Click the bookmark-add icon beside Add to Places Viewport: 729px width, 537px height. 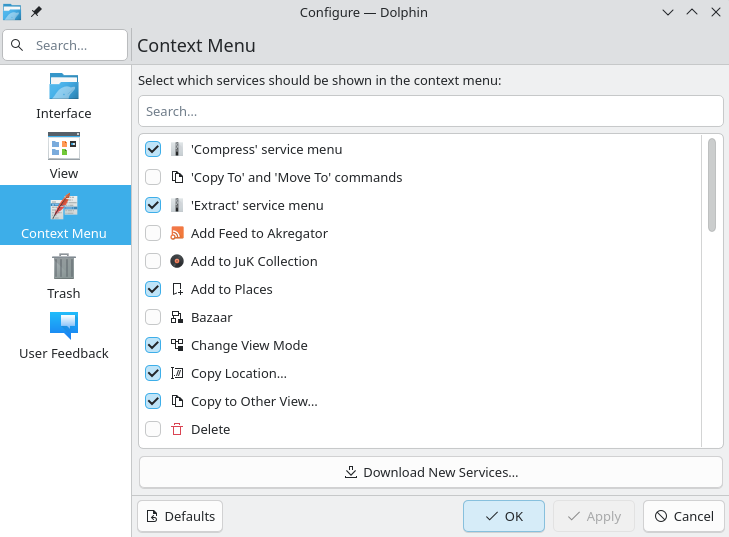point(177,289)
